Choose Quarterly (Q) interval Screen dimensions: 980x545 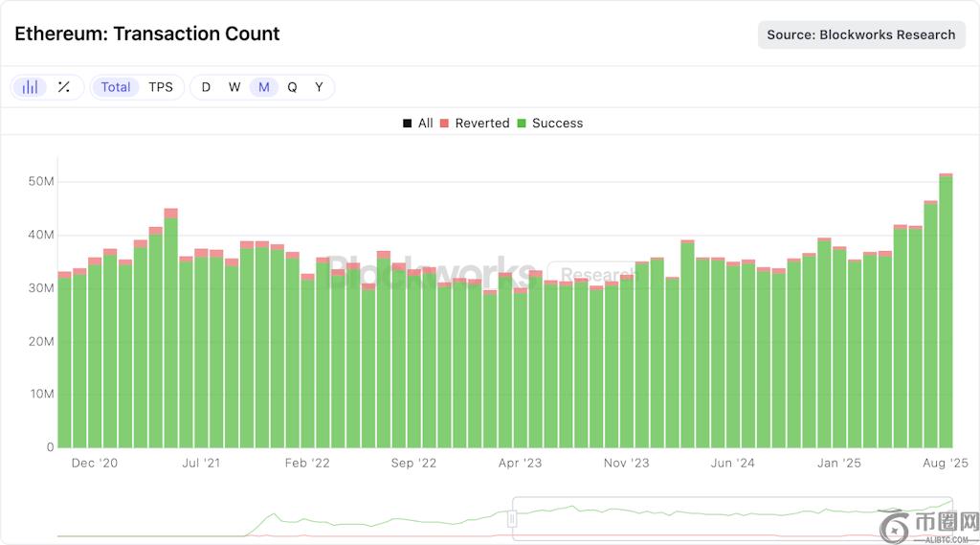tap(292, 87)
